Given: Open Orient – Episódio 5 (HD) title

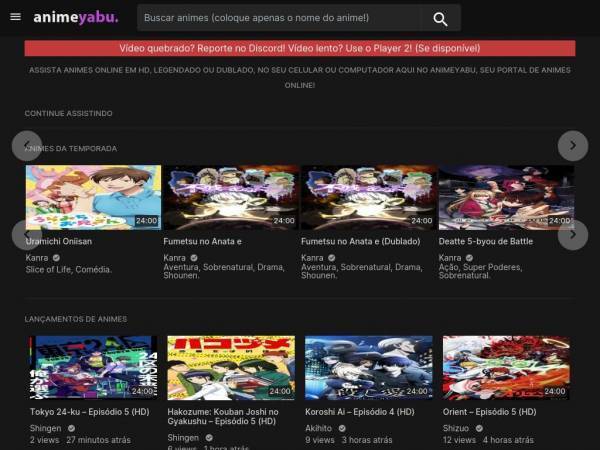Looking at the screenshot, I should coord(489,412).
